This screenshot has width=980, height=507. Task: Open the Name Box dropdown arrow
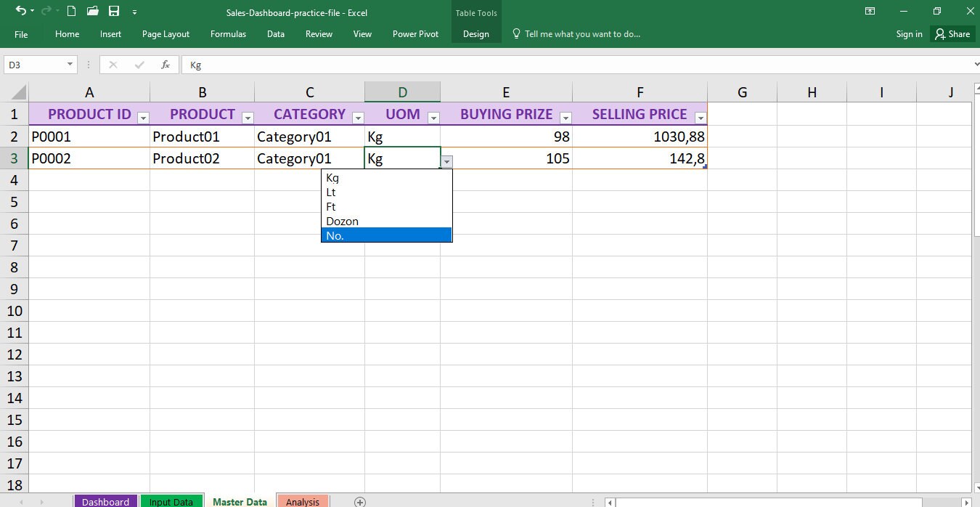click(x=70, y=64)
